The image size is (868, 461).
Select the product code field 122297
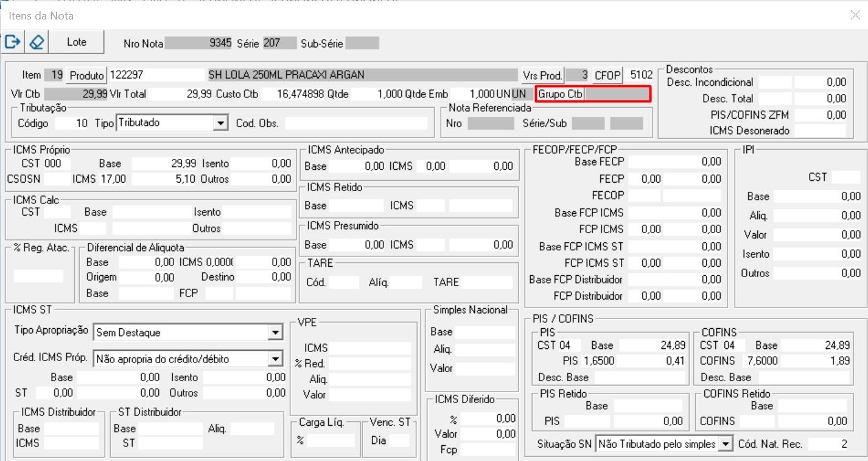[x=158, y=76]
